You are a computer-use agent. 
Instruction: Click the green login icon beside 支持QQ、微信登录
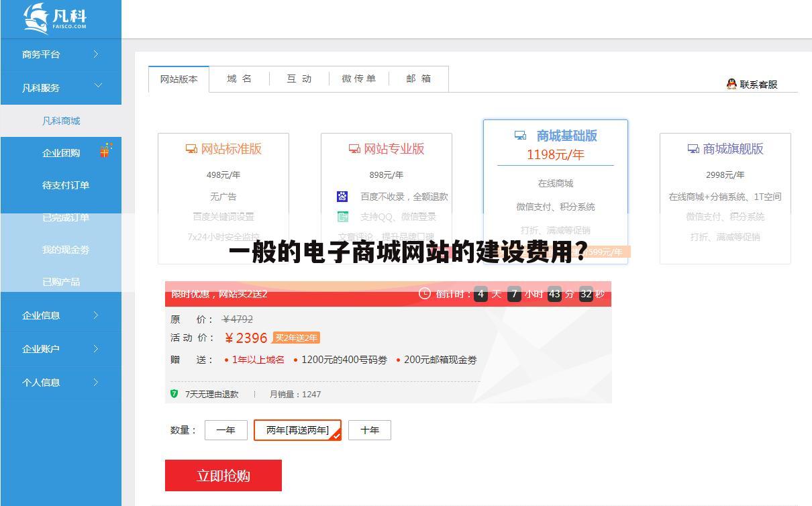tap(342, 217)
